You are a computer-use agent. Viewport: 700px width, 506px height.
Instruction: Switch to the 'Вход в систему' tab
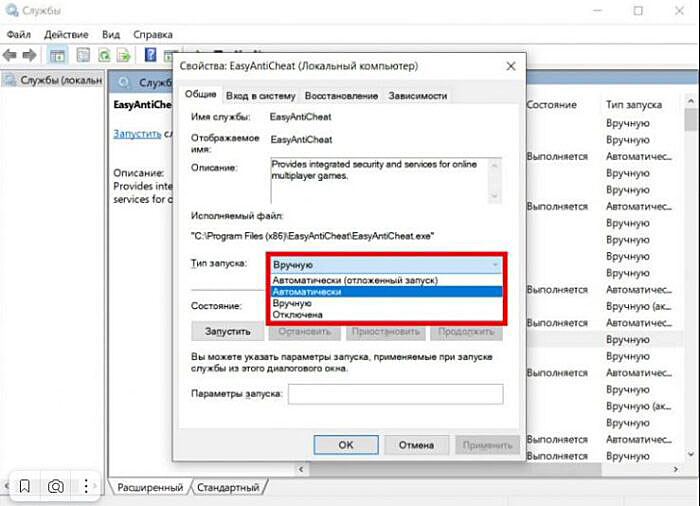click(260, 96)
